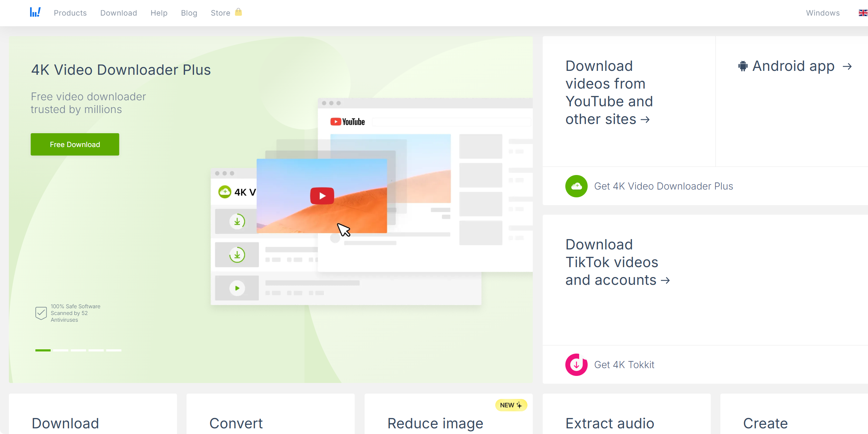The width and height of the screenshot is (868, 434).
Task: Open the Extract audio card
Action: [x=627, y=414]
